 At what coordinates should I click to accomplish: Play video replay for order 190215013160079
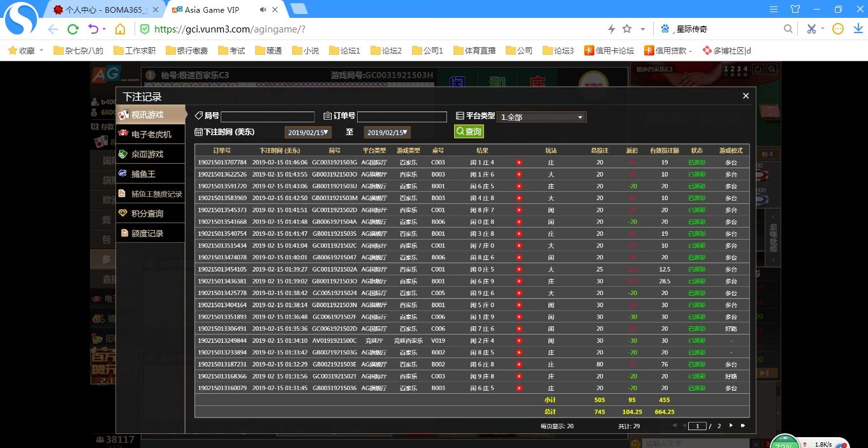(519, 388)
